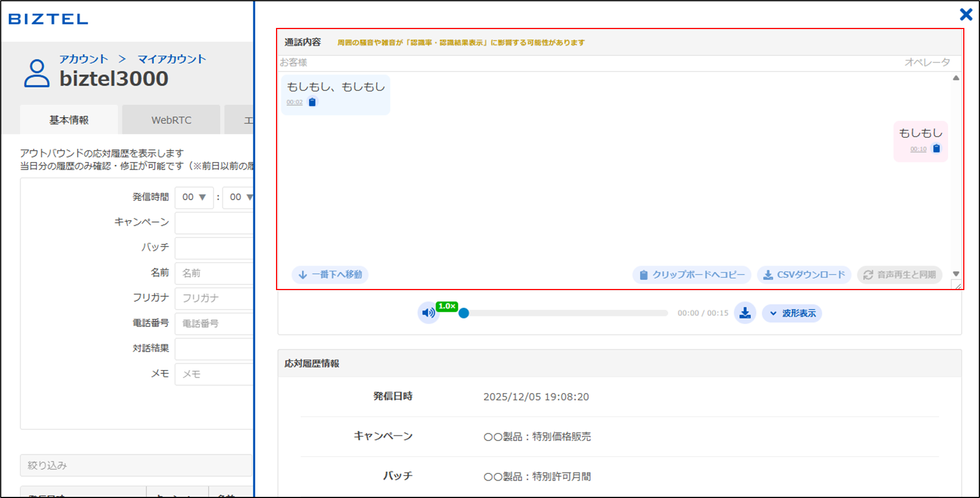Click the 00:02 timestamp link

click(x=294, y=102)
